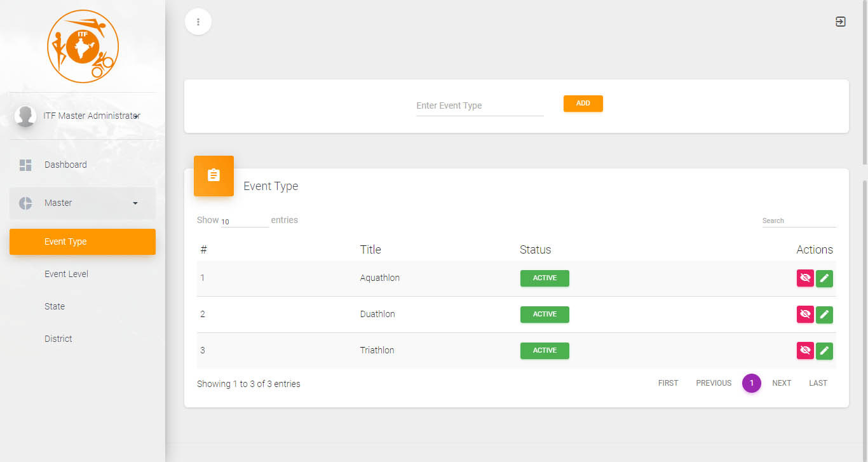Viewport: 868px width, 462px height.
Task: Focus the Enter Event Type field
Action: 480,106
